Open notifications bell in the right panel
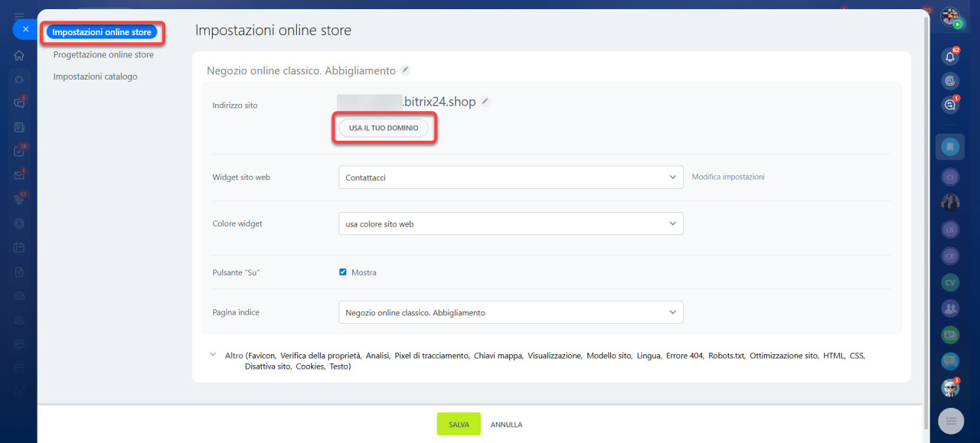This screenshot has width=980, height=443. point(950,56)
